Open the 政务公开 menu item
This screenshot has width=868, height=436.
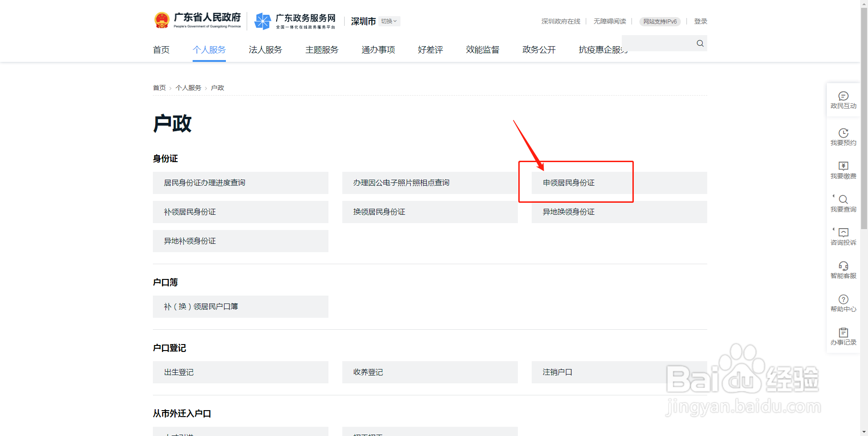coord(538,50)
